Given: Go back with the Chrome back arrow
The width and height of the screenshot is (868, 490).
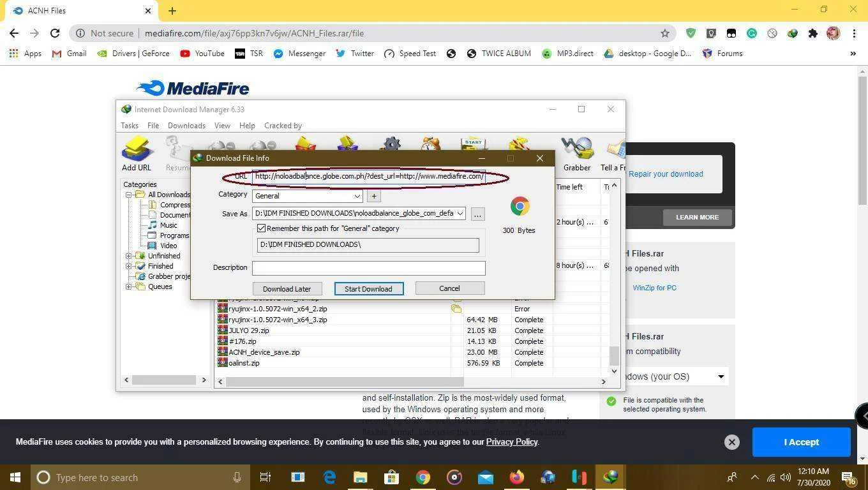Looking at the screenshot, I should [x=14, y=33].
